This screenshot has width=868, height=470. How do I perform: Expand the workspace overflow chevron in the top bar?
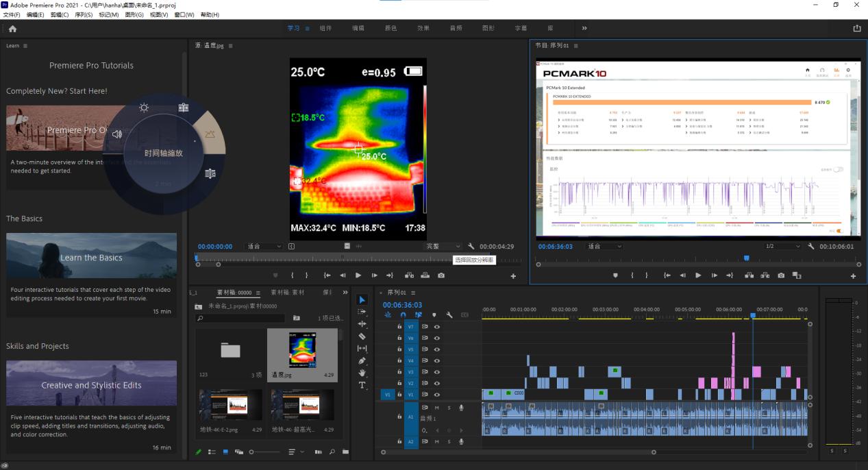click(584, 28)
